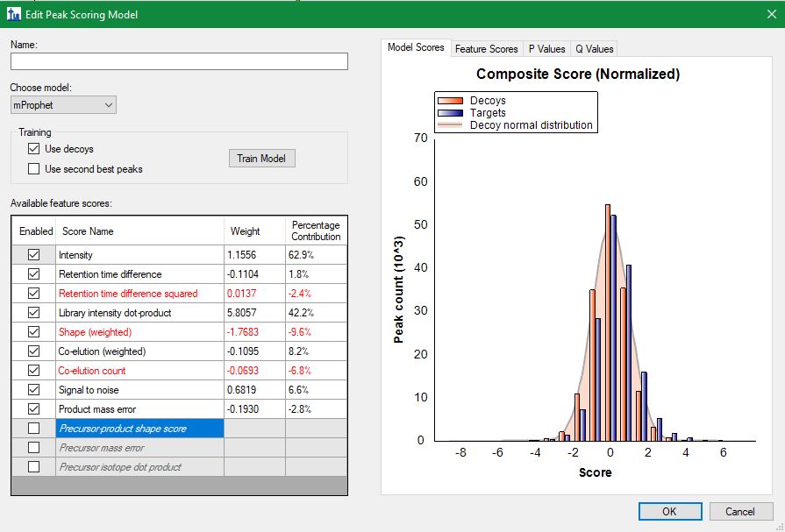
Task: Disable the Use decoys checkbox
Action: [x=34, y=149]
